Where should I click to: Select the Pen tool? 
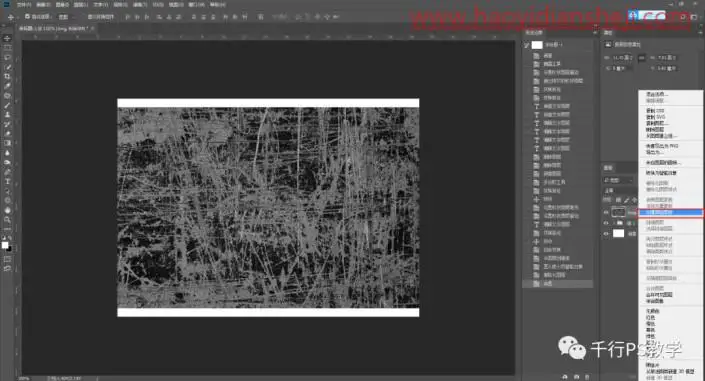(x=7, y=172)
